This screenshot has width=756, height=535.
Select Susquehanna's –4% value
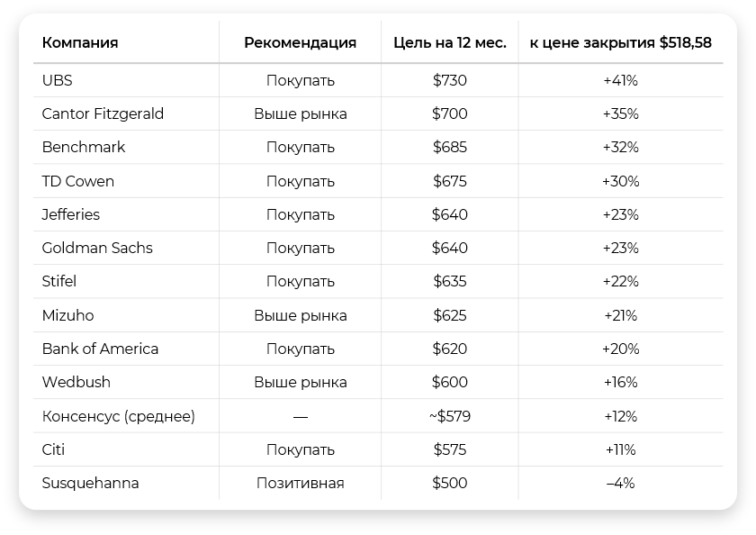tap(620, 483)
